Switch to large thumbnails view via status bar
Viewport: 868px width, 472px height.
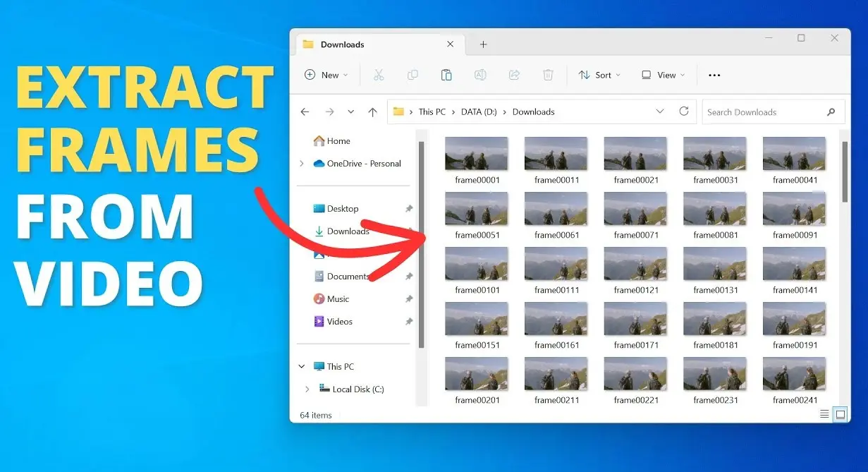(x=840, y=414)
